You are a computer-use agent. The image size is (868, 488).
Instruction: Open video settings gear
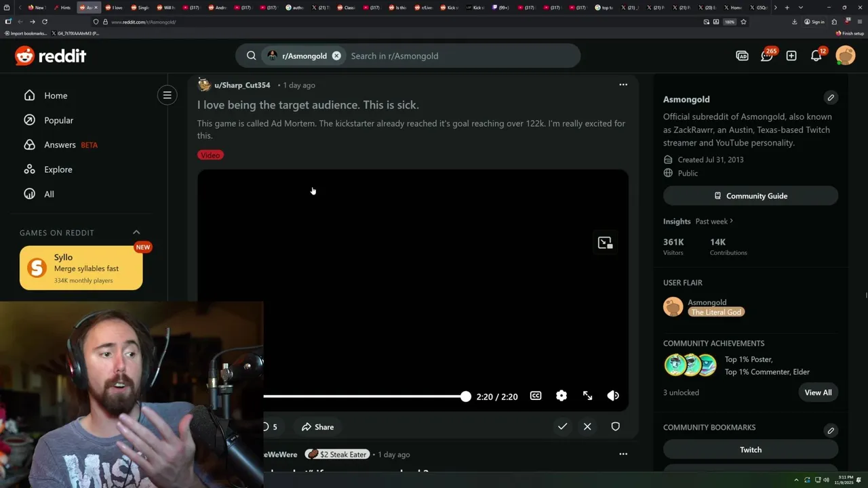pos(561,396)
